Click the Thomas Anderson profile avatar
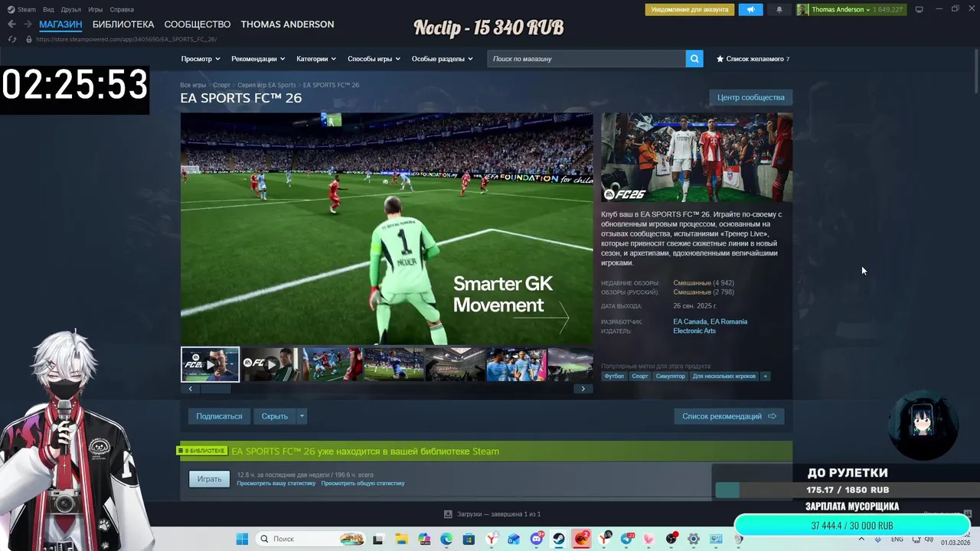The height and width of the screenshot is (551, 980). point(802,10)
